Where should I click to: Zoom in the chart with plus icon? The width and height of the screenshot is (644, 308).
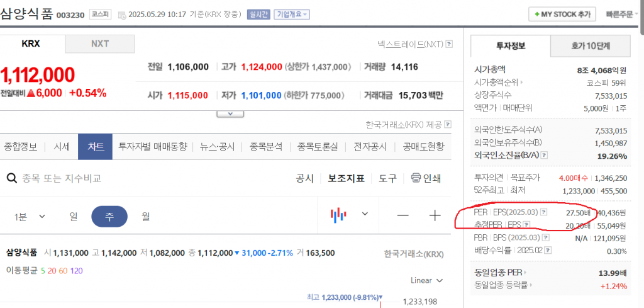click(435, 216)
